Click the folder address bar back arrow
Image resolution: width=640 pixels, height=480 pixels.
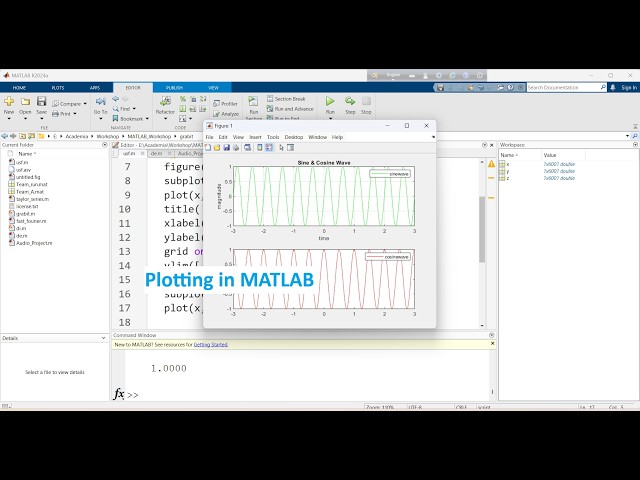click(x=4, y=136)
